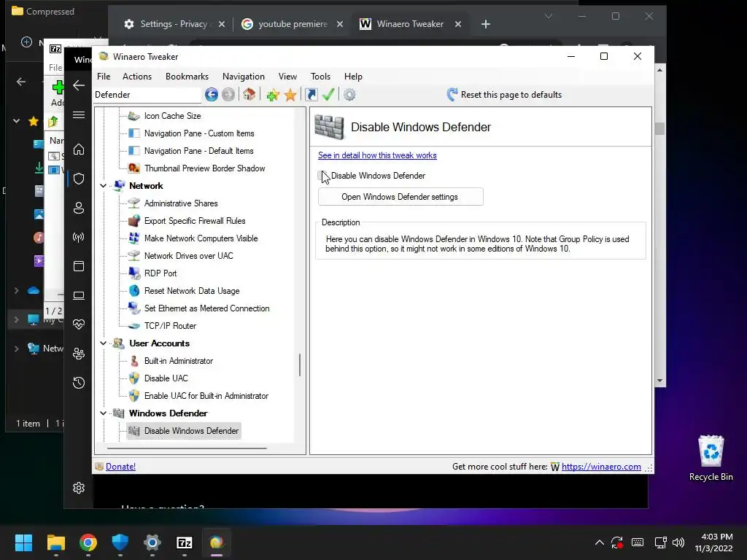Collapse the User Accounts tree category
The height and width of the screenshot is (560, 747).
[x=104, y=343]
